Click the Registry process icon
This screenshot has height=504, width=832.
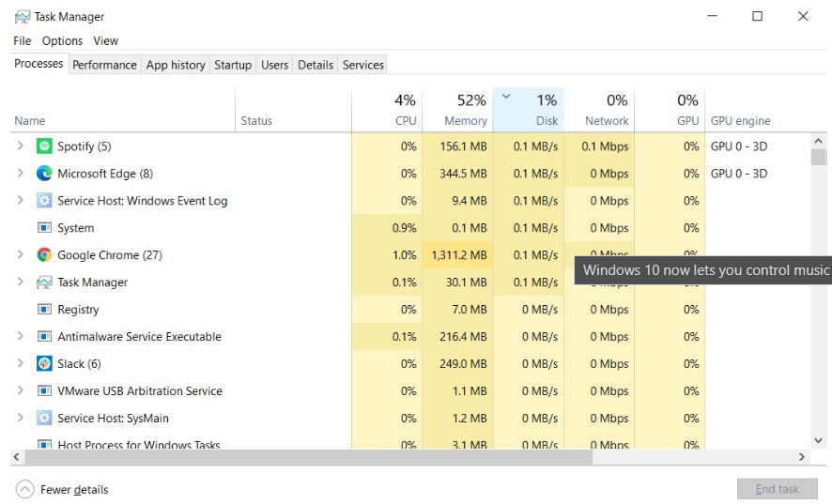(44, 310)
